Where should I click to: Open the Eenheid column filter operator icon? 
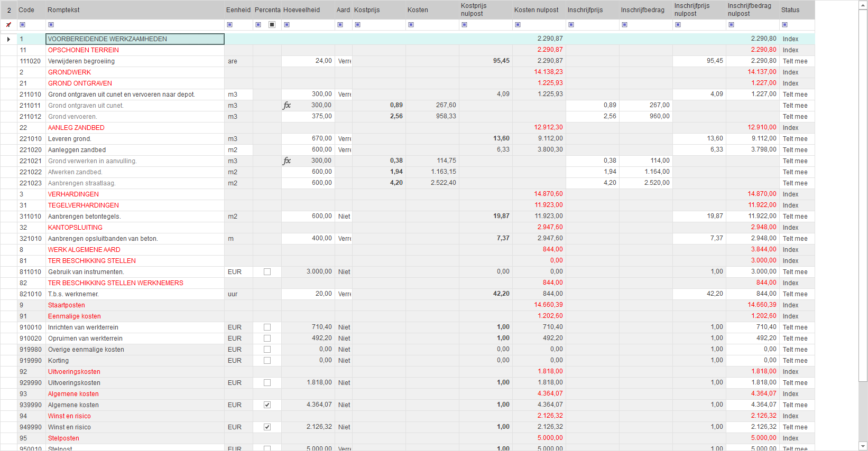pyautogui.click(x=229, y=25)
